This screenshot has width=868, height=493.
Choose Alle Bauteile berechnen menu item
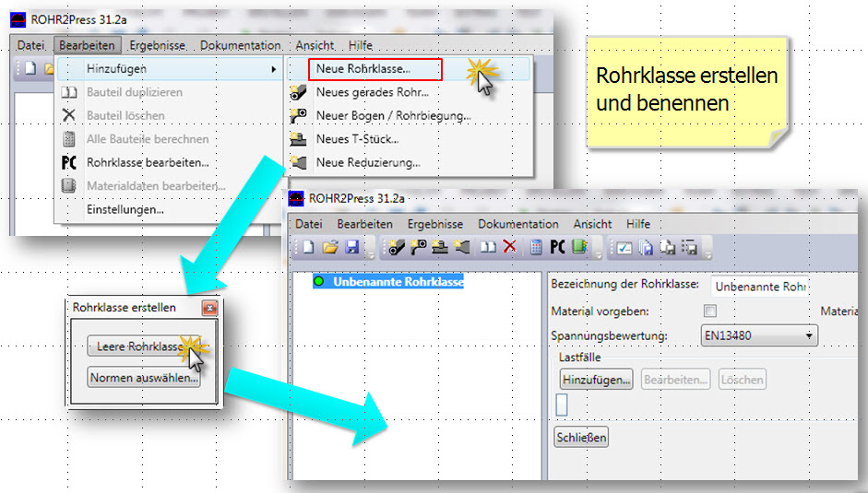[x=170, y=139]
